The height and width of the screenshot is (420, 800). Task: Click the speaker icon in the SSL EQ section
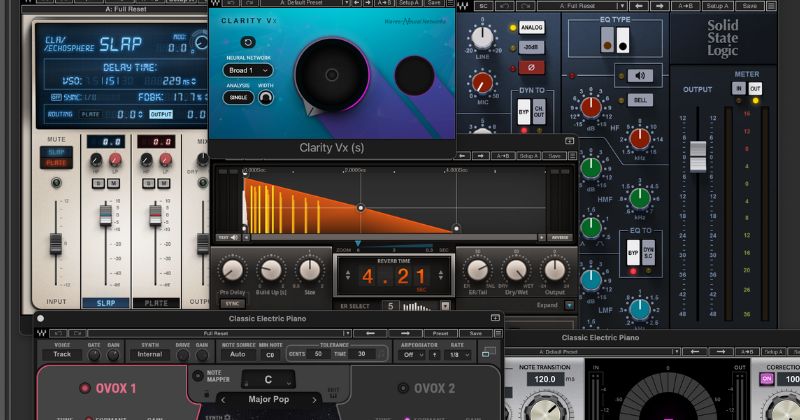[640, 76]
